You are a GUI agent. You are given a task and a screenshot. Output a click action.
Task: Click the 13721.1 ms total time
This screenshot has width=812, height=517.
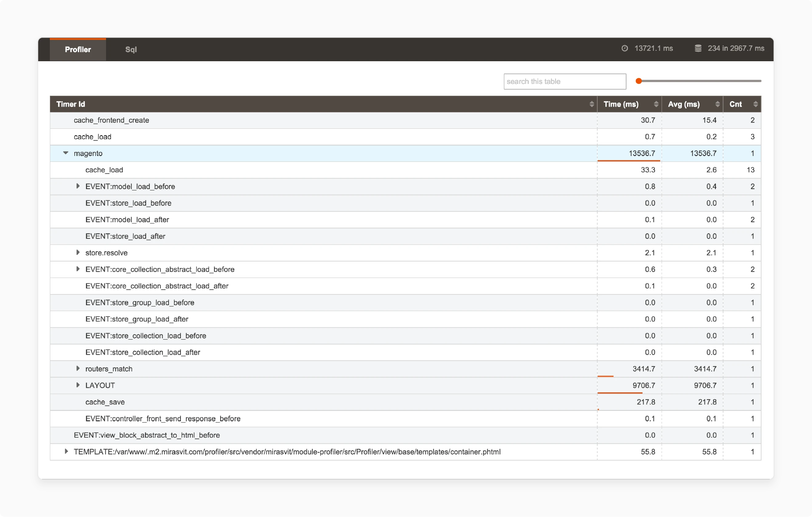click(x=653, y=48)
